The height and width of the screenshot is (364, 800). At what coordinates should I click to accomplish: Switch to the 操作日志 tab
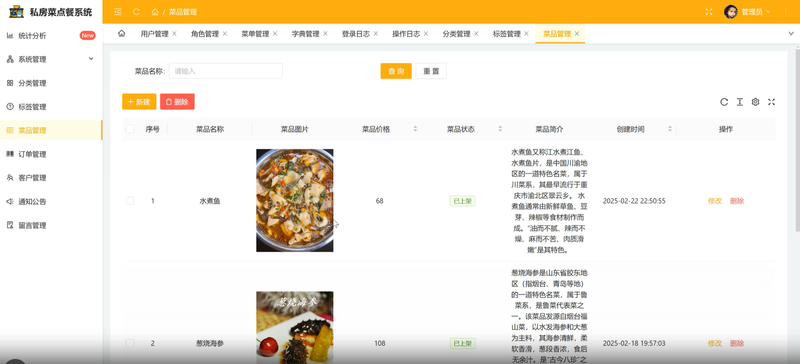pyautogui.click(x=406, y=34)
